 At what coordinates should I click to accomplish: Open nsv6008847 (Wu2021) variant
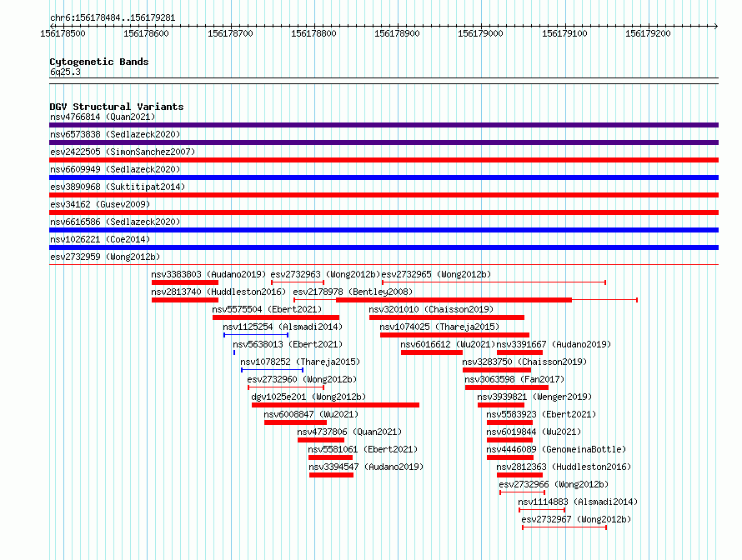coord(311,414)
